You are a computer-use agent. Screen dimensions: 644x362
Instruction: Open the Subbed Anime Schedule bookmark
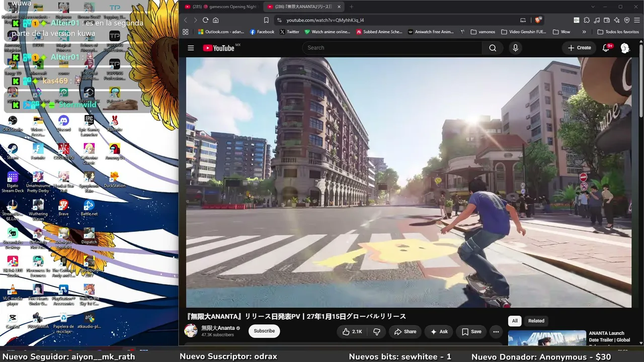pos(379,32)
